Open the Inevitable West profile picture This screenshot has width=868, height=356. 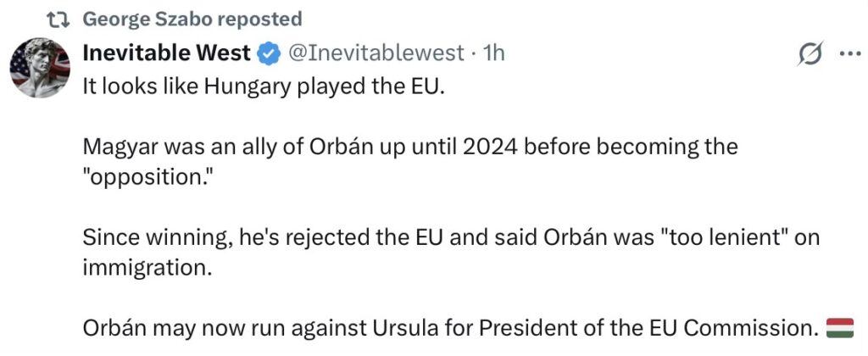click(39, 67)
